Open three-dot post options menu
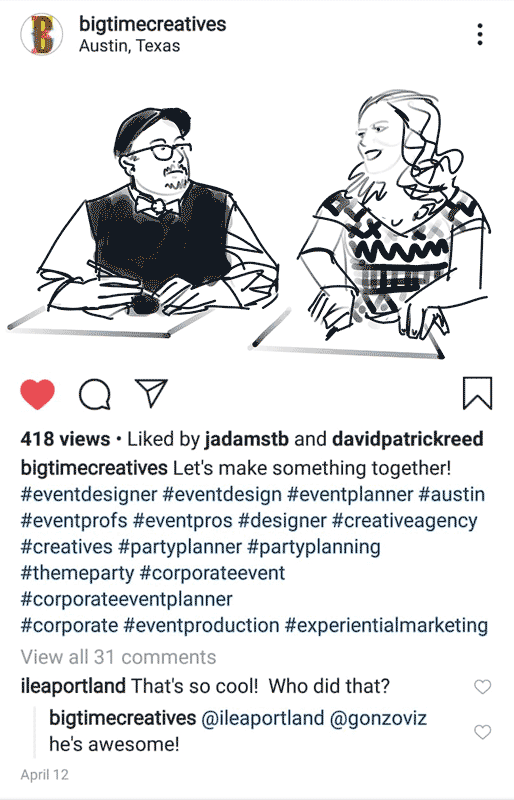 [x=480, y=35]
